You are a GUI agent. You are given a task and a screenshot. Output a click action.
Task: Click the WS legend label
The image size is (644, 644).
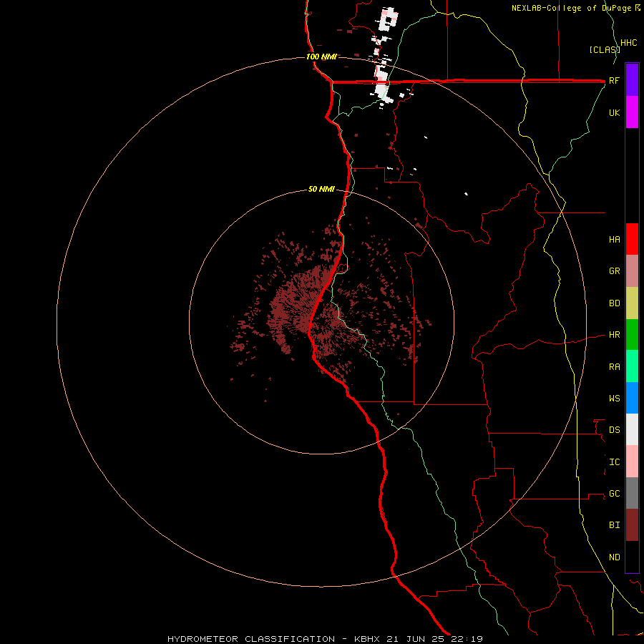[x=615, y=399]
